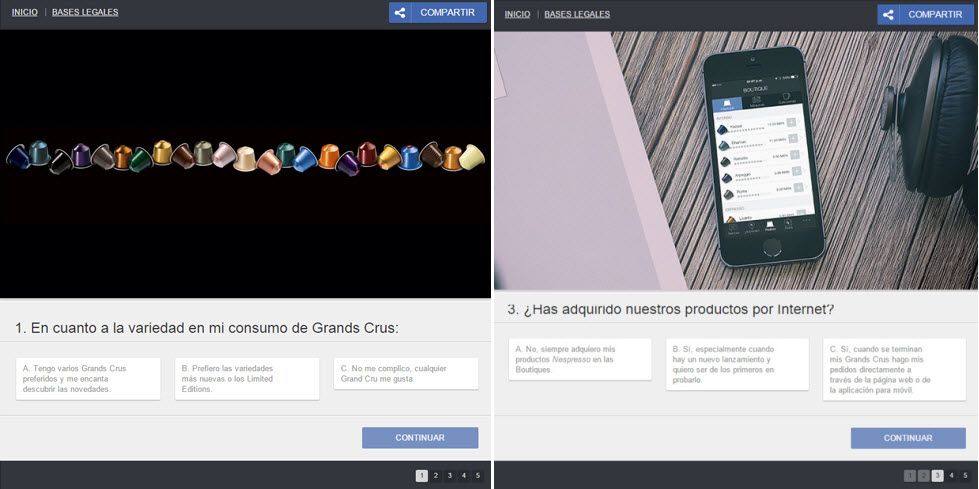Click CONTINUAR under question 3
The width and height of the screenshot is (979, 489).
[908, 438]
